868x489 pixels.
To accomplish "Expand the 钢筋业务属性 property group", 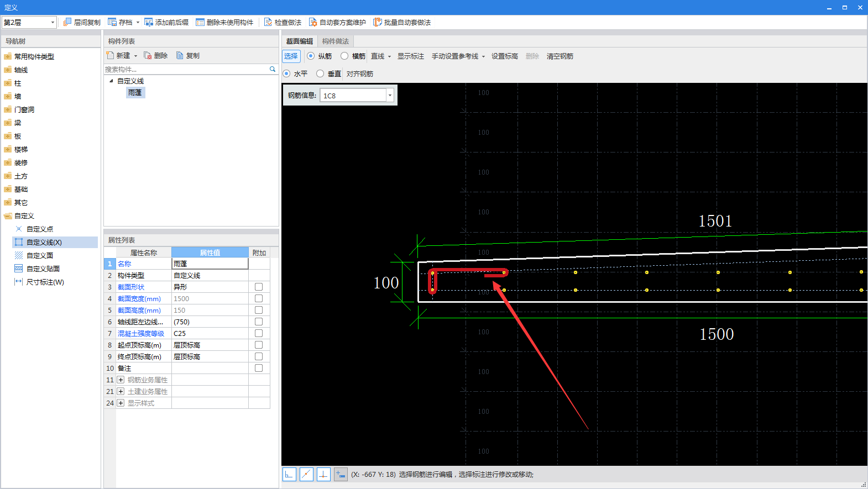I will [121, 380].
